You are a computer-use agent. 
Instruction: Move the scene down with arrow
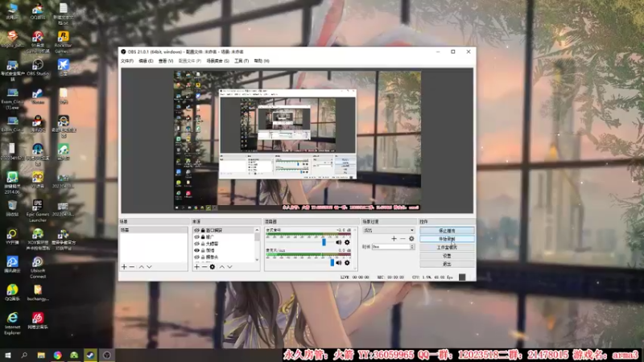pyautogui.click(x=149, y=267)
